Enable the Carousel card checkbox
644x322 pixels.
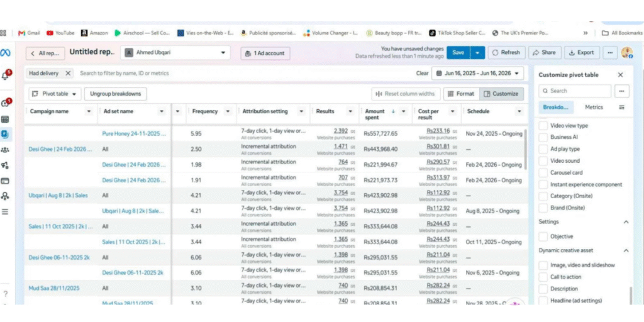pyautogui.click(x=543, y=172)
